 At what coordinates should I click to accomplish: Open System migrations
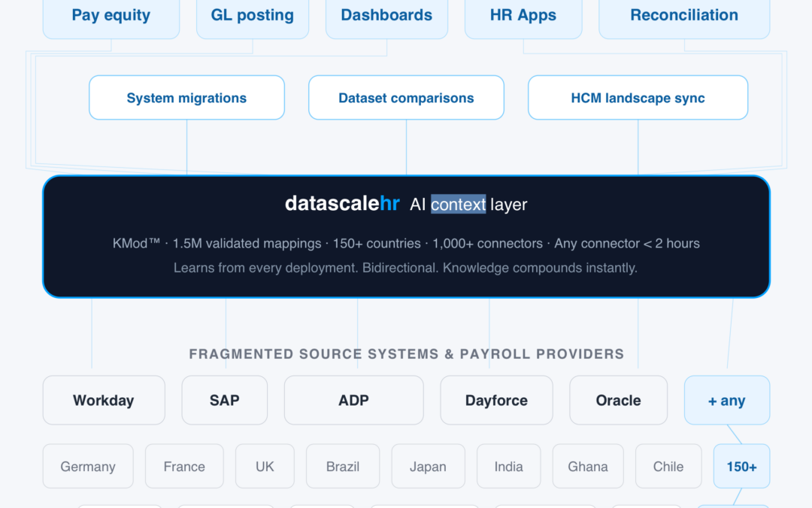186,97
